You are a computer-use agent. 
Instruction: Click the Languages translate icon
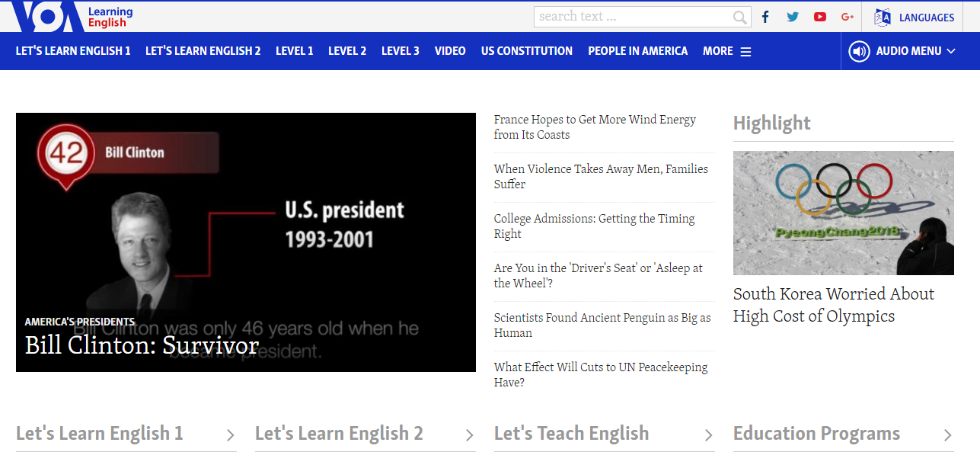[x=883, y=17]
